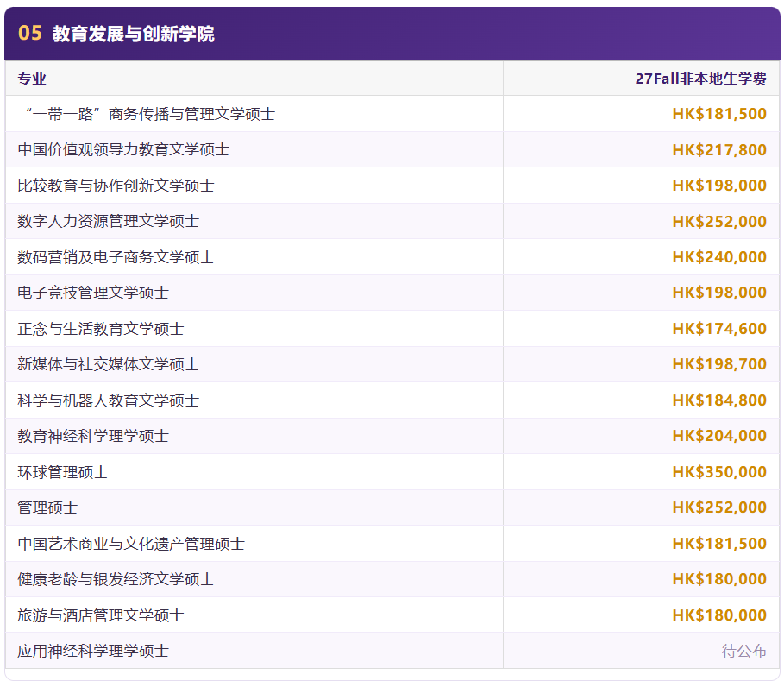Select the fee value "HK$217,800"
The width and height of the screenshot is (784, 687).
(719, 149)
